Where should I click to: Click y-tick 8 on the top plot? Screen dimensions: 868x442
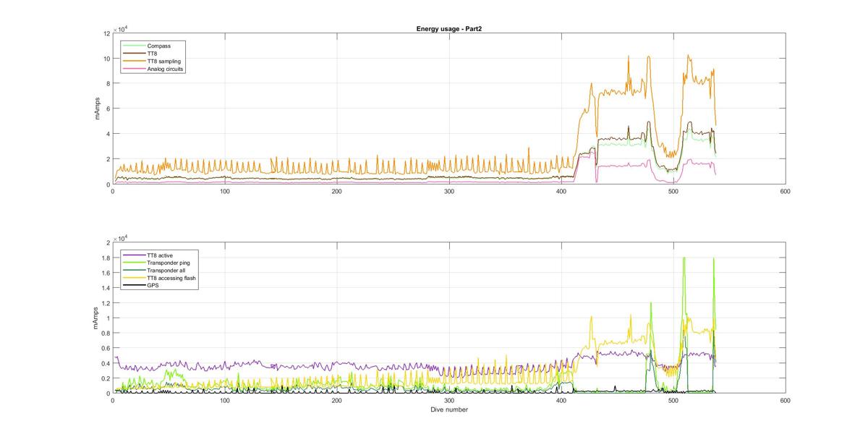(x=108, y=84)
